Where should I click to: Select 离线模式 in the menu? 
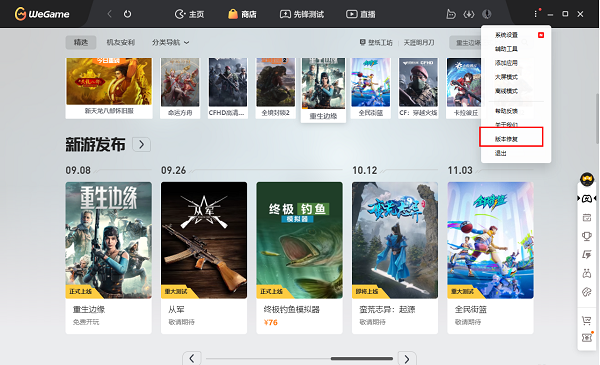506,91
